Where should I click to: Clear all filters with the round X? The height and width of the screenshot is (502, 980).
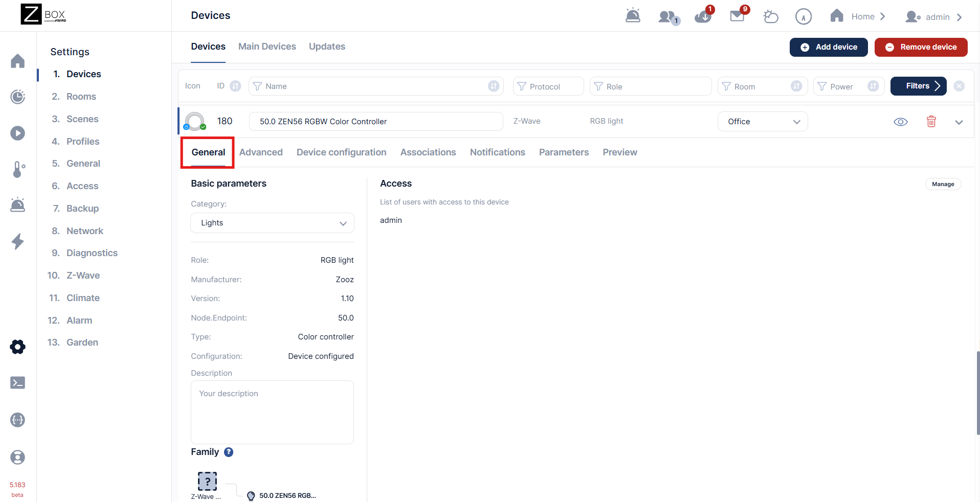click(x=959, y=86)
